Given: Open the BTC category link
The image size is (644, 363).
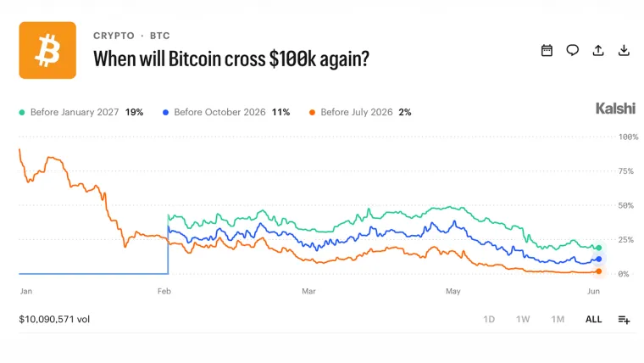Looking at the screenshot, I should point(160,36).
